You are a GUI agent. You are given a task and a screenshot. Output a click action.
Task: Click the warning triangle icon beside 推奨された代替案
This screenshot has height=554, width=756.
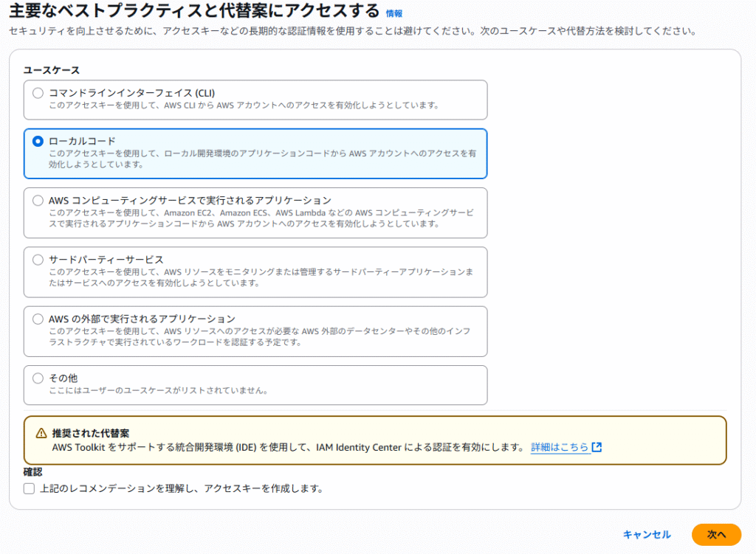pos(41,433)
